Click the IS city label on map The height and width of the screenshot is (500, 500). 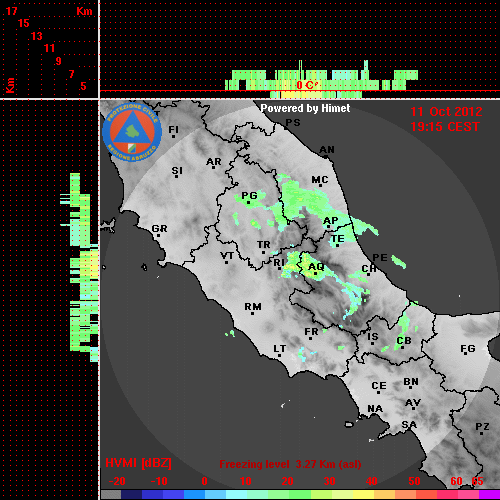(x=373, y=337)
